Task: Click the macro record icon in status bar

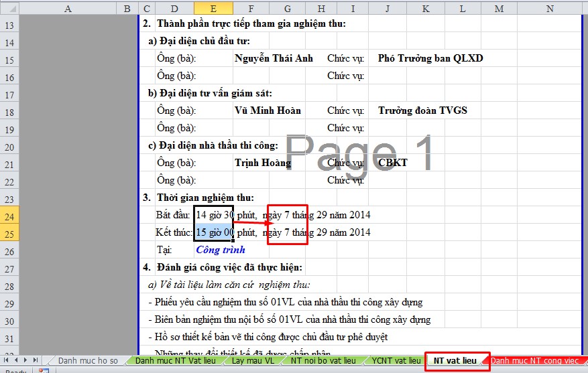Action: [x=44, y=370]
